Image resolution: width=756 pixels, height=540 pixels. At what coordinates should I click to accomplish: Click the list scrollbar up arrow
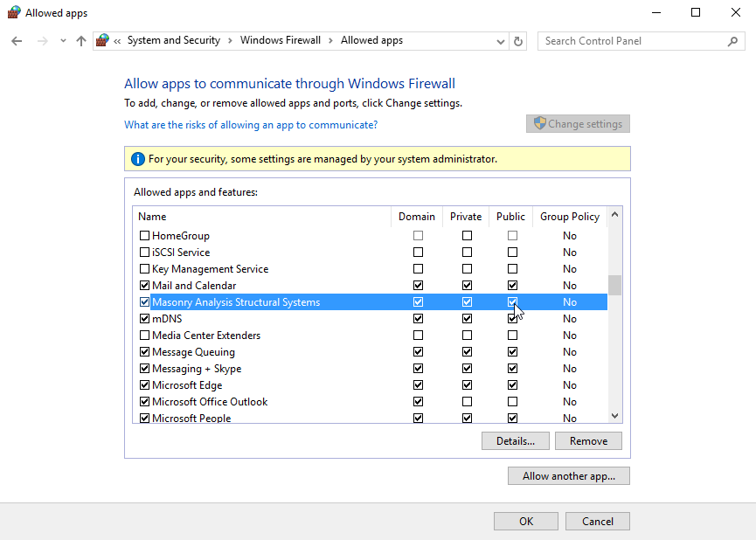(x=614, y=215)
